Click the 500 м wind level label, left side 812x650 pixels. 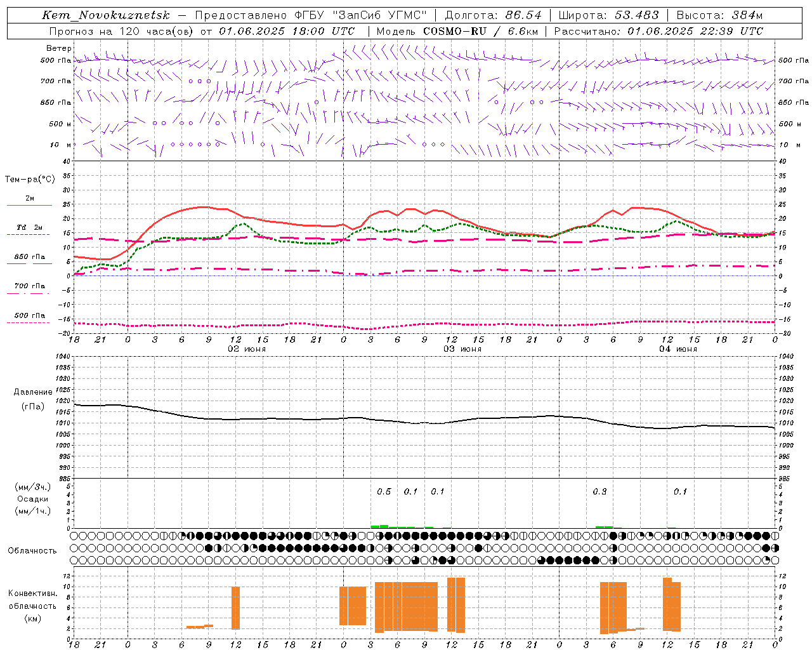[x=60, y=124]
